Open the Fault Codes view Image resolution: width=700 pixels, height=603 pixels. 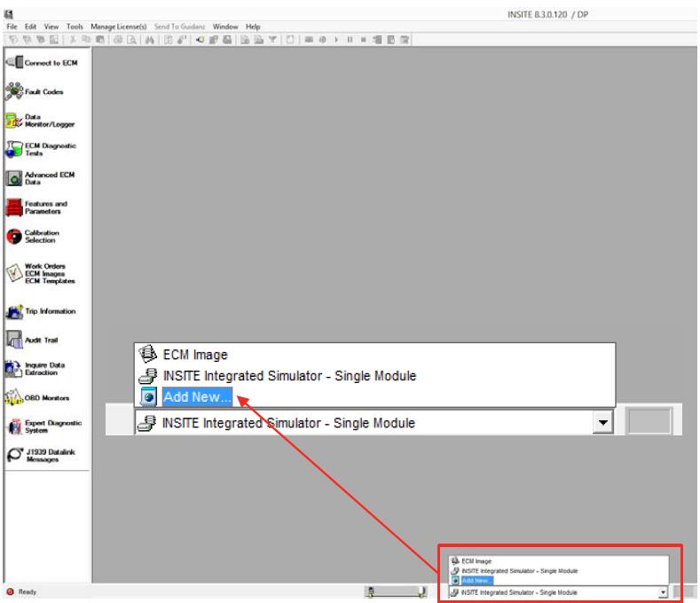35,91
